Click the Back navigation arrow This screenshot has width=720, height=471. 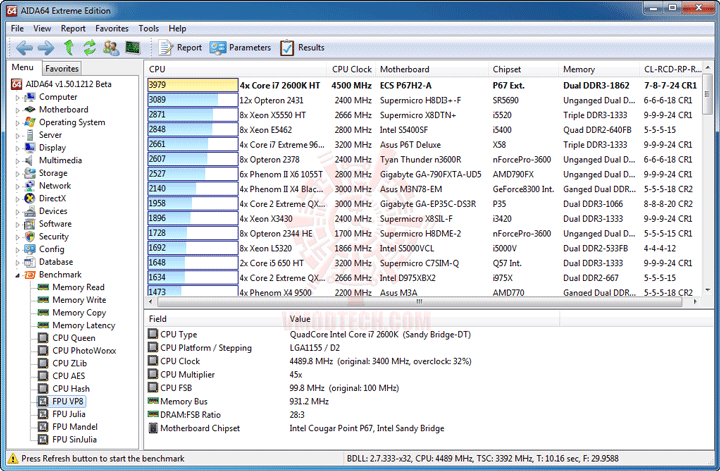pyautogui.click(x=24, y=47)
